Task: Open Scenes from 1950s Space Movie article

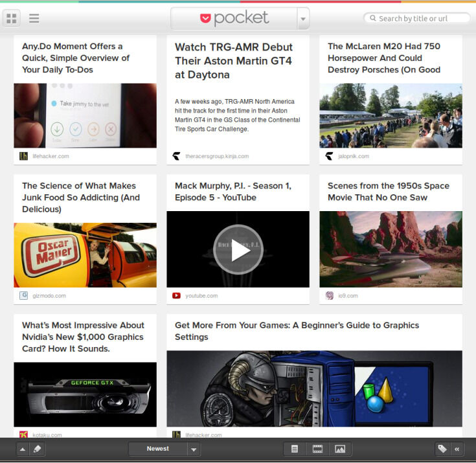Action: click(x=389, y=192)
